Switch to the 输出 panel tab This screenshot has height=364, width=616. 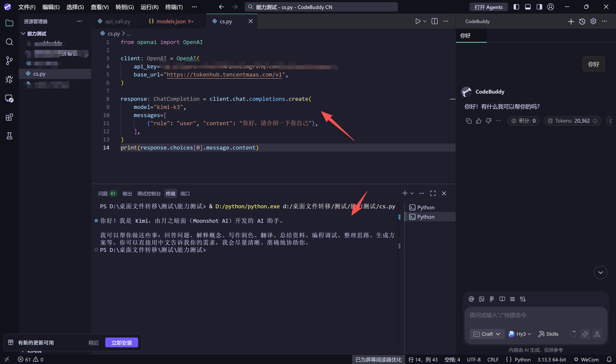[x=127, y=194]
